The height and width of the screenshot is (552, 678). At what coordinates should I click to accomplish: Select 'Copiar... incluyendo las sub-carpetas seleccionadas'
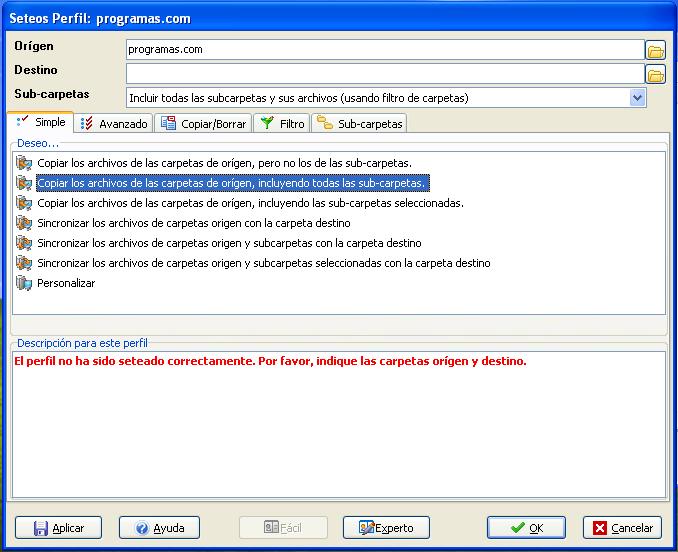(x=250, y=203)
